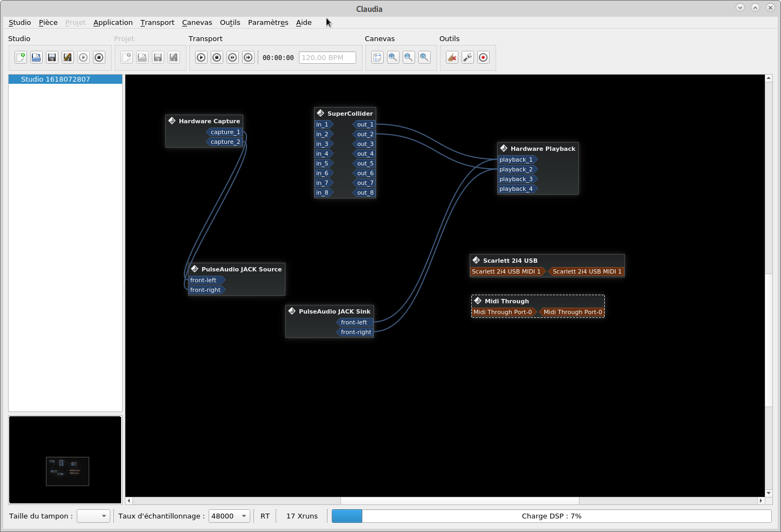This screenshot has width=781, height=532.
Task: Click the Charge DSP load bar
Action: (x=551, y=516)
